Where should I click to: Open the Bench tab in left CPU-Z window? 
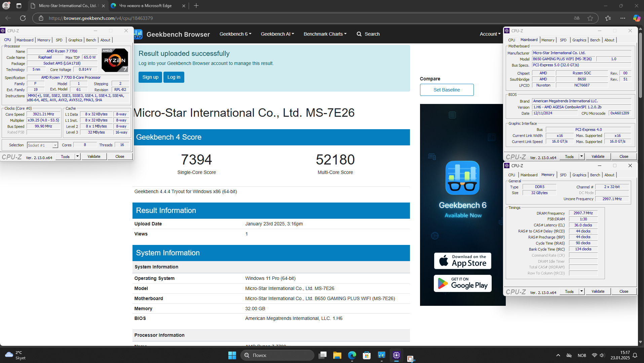click(x=91, y=40)
